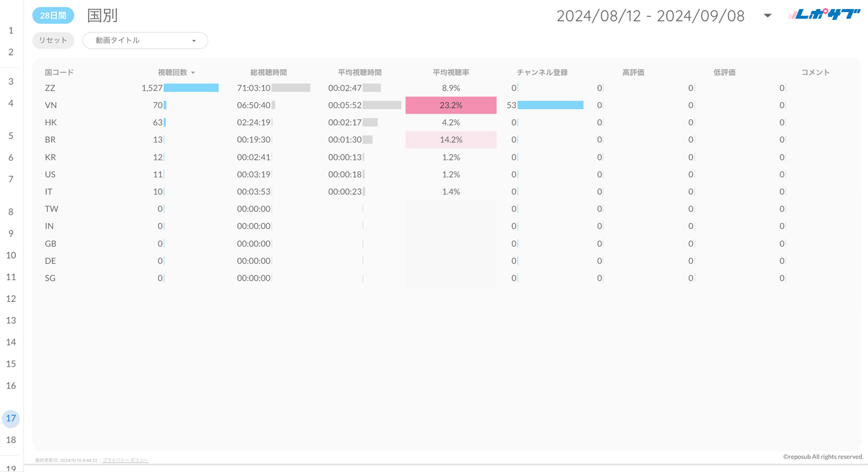Image resolution: width=868 pixels, height=472 pixels.
Task: Select the KR country code cell
Action: pos(50,157)
